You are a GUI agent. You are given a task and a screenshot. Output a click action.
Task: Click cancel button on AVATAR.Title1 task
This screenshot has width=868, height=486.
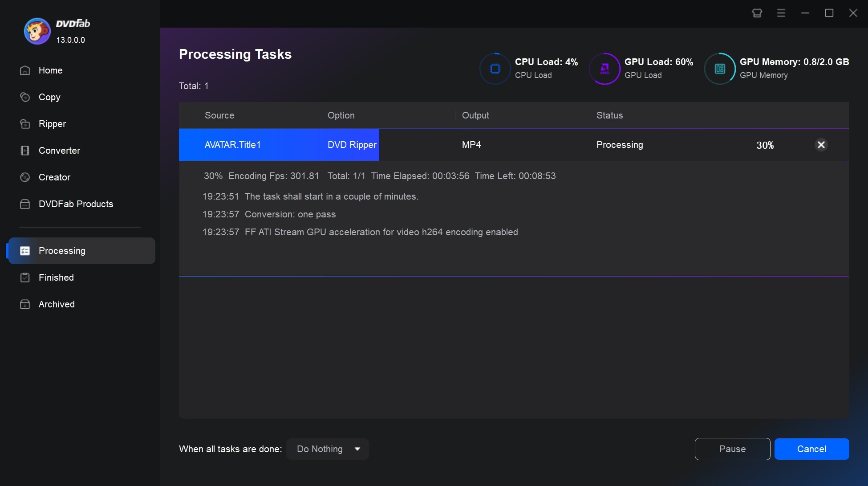pyautogui.click(x=821, y=145)
